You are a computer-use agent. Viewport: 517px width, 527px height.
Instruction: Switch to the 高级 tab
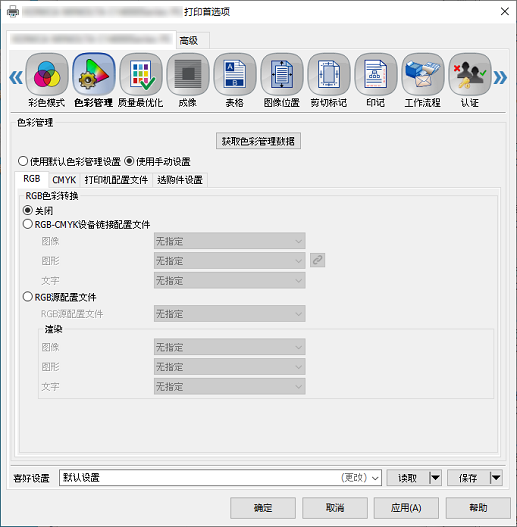tap(193, 41)
